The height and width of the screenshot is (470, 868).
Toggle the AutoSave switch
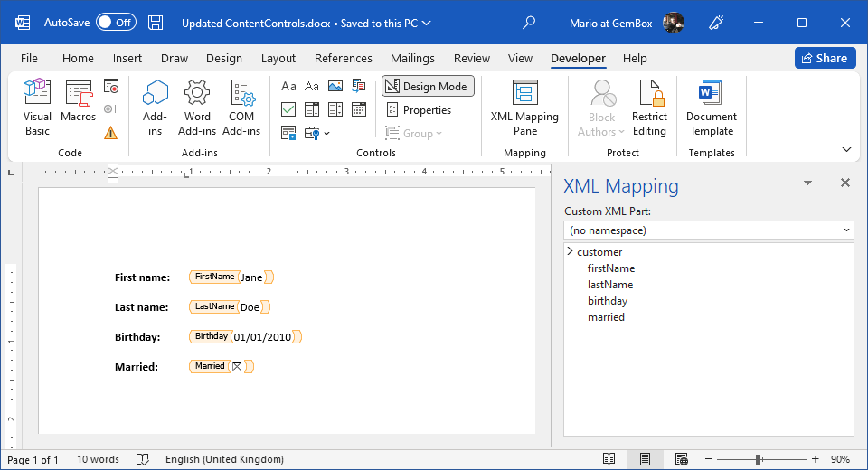click(116, 23)
